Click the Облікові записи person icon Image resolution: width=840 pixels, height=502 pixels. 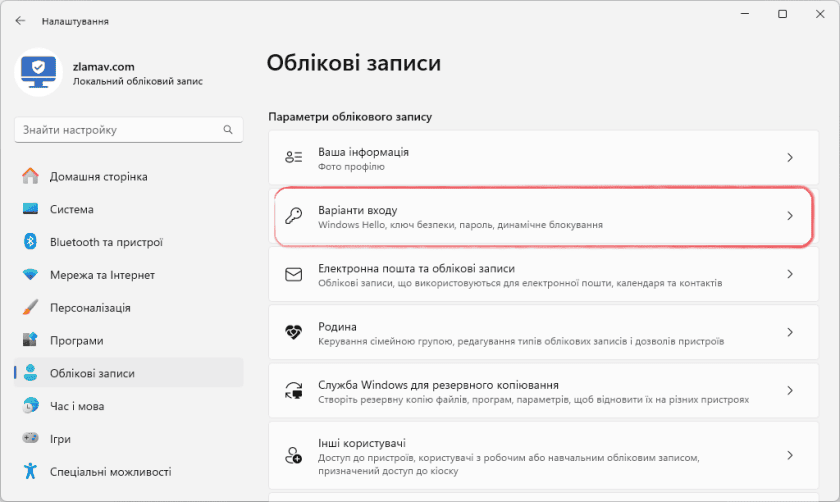pyautogui.click(x=31, y=373)
